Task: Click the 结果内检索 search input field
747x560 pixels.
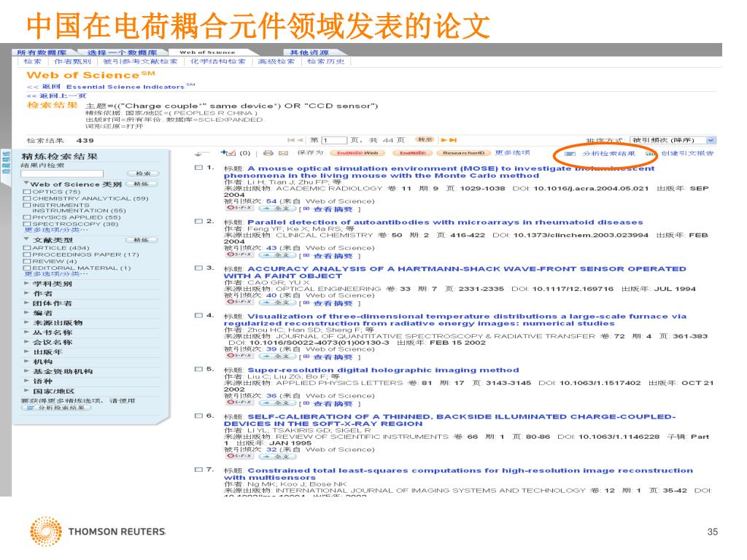Action: (x=62, y=174)
